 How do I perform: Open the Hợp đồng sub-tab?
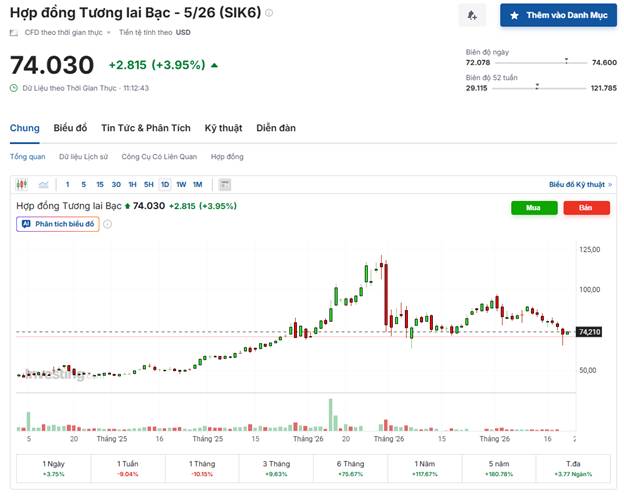point(227,156)
